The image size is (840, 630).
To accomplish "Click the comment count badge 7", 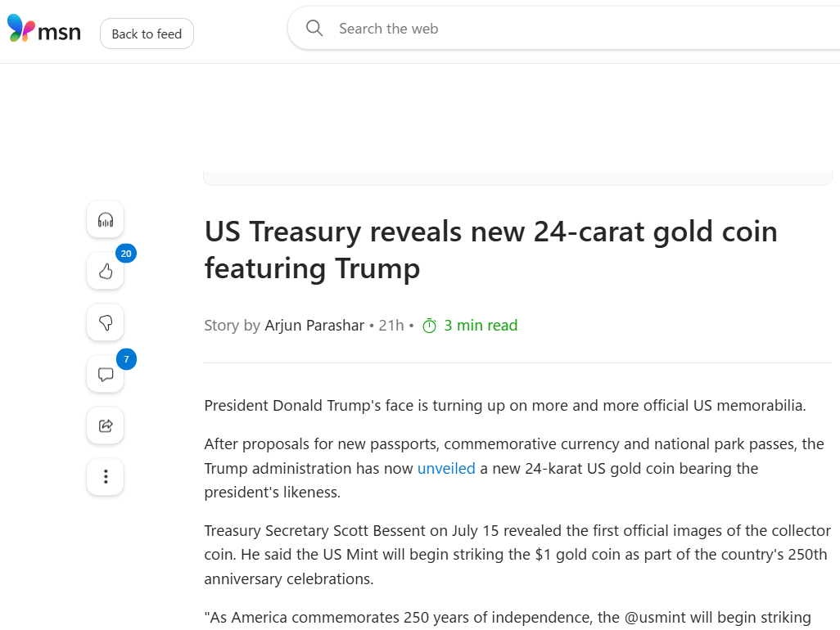I will coord(126,359).
